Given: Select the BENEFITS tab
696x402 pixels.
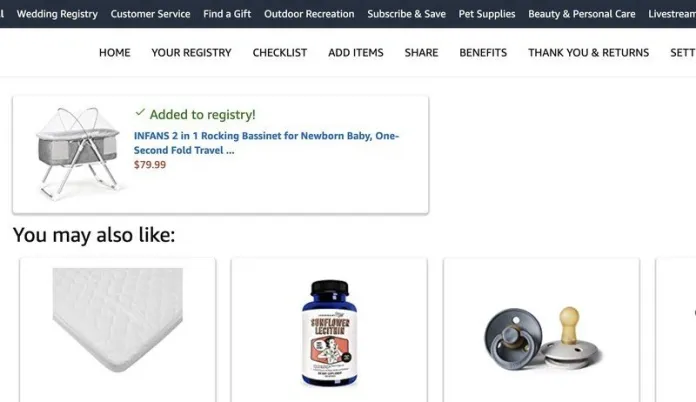Looking at the screenshot, I should tap(483, 52).
